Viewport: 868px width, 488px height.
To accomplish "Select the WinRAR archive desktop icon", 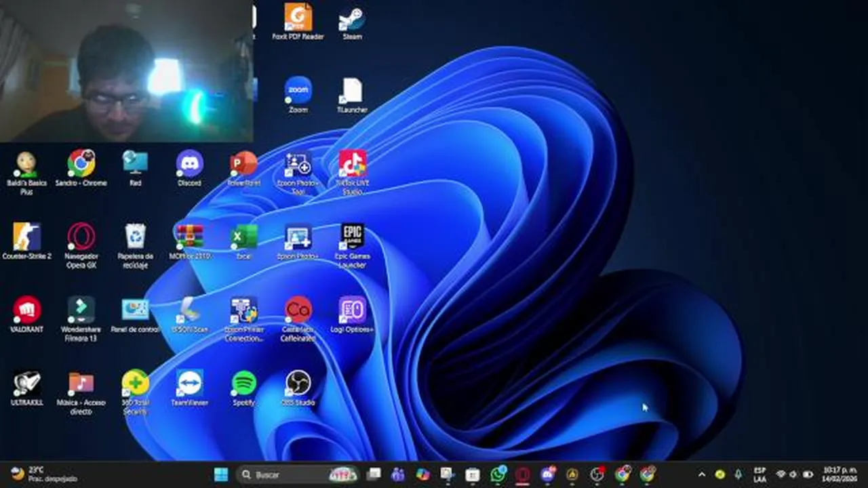I will [189, 241].
